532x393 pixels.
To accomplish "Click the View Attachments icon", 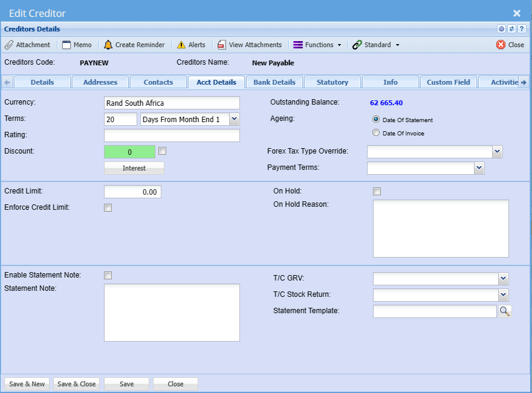I will [222, 45].
